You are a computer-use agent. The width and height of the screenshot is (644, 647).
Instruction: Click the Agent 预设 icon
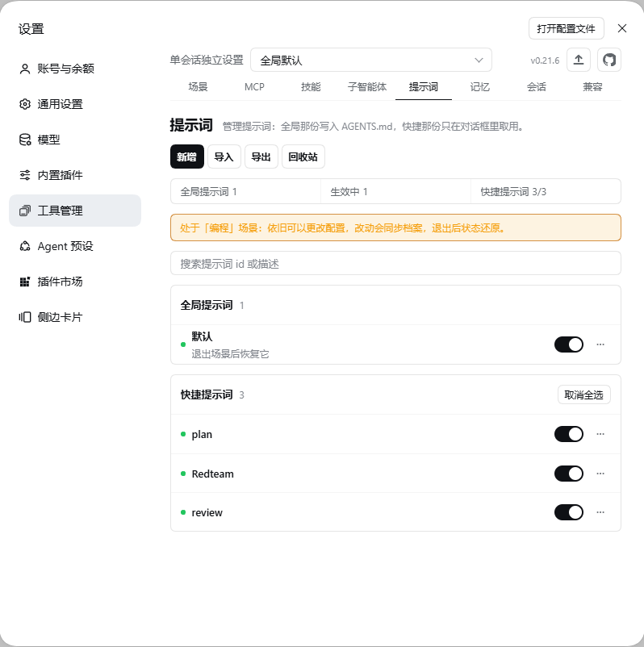pos(25,246)
